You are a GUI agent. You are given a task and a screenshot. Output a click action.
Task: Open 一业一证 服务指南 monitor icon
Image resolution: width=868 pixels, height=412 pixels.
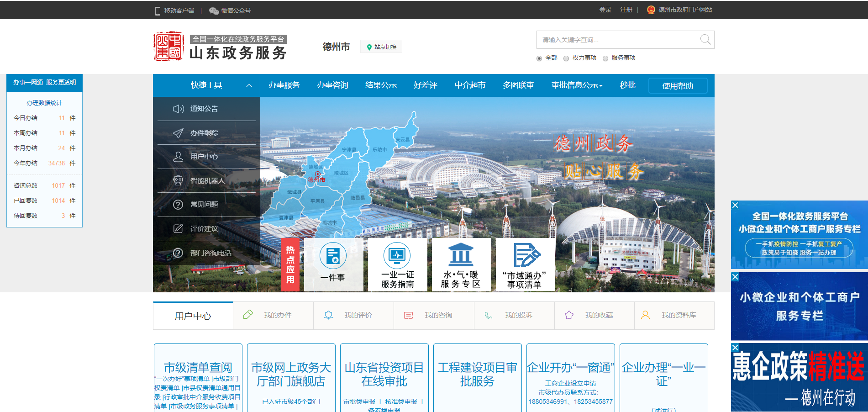pyautogui.click(x=397, y=255)
